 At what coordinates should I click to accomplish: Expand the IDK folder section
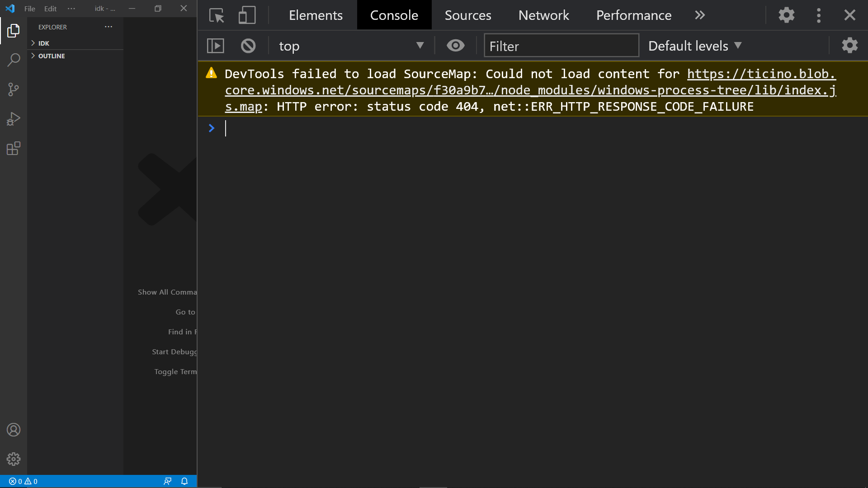click(75, 43)
